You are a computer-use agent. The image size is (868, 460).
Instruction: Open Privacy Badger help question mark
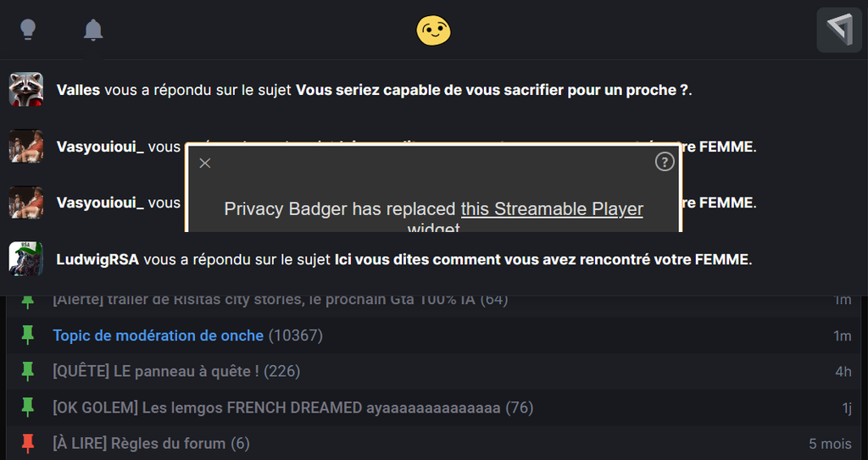click(665, 162)
